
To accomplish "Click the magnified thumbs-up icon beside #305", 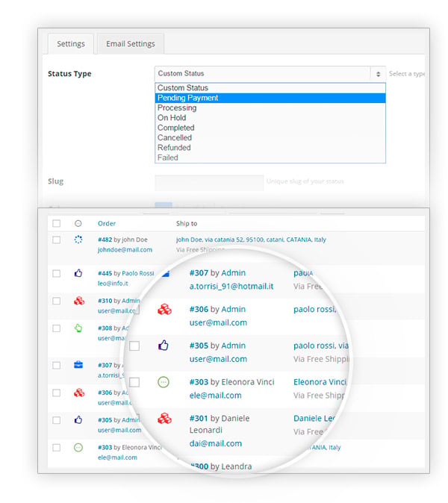I will tap(164, 346).
